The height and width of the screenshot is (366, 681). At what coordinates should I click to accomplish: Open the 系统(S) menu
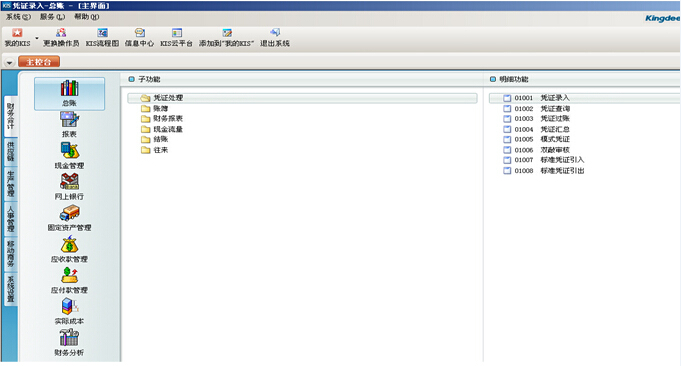point(18,17)
